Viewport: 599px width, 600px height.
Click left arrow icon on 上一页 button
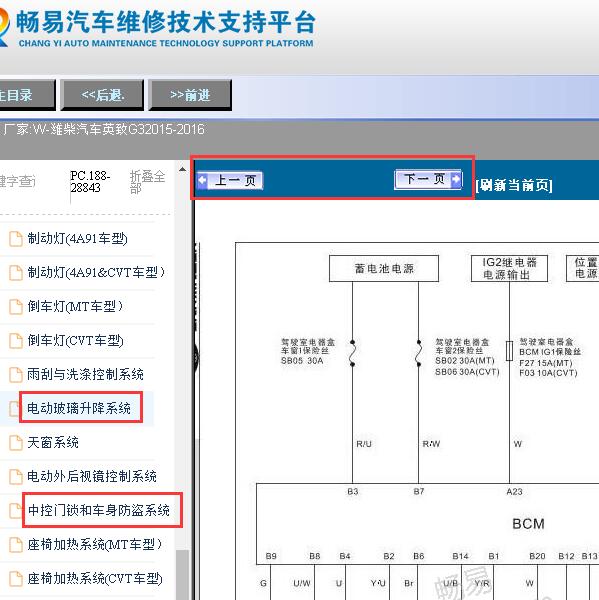[202, 180]
